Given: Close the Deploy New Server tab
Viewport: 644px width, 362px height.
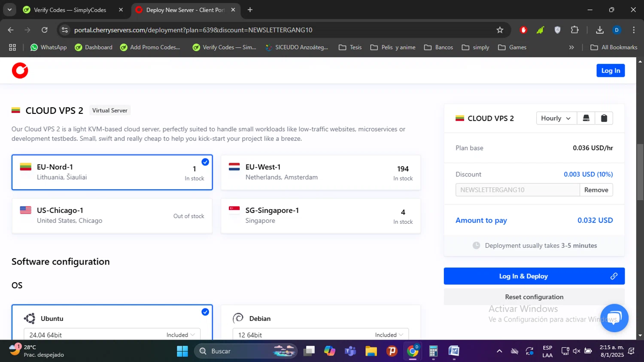Looking at the screenshot, I should point(233,10).
